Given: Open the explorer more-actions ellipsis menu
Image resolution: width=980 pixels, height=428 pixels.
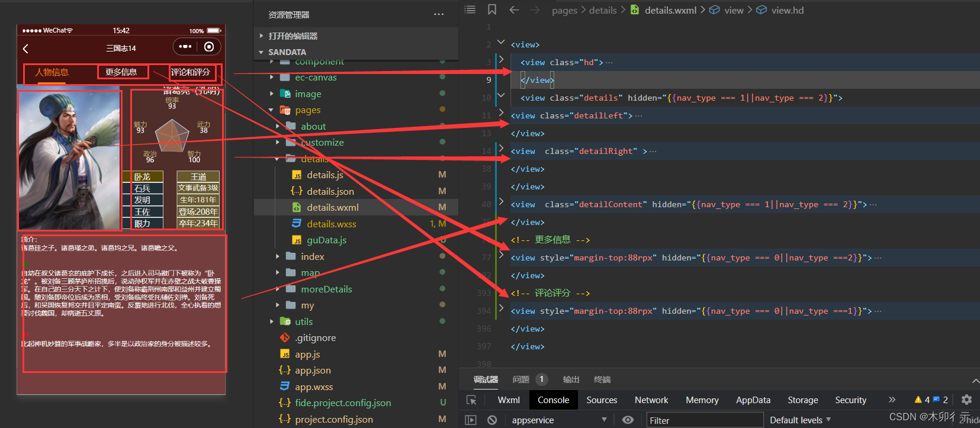Looking at the screenshot, I should pyautogui.click(x=438, y=14).
